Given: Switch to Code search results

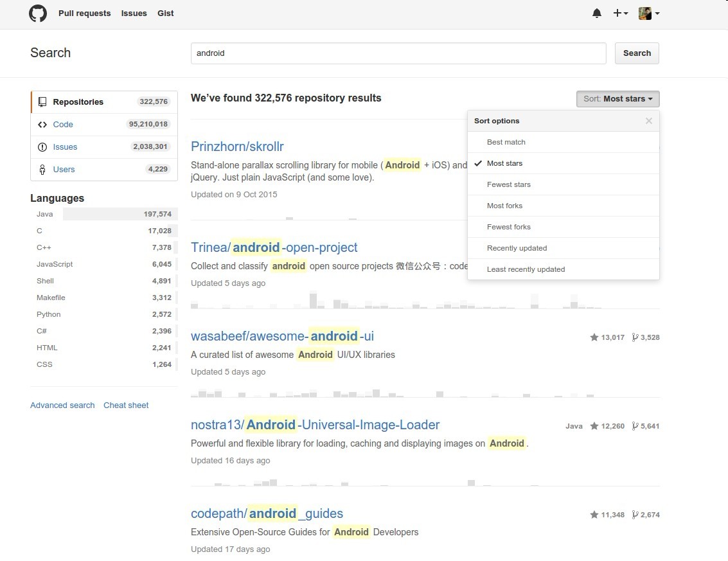Looking at the screenshot, I should tap(104, 125).
